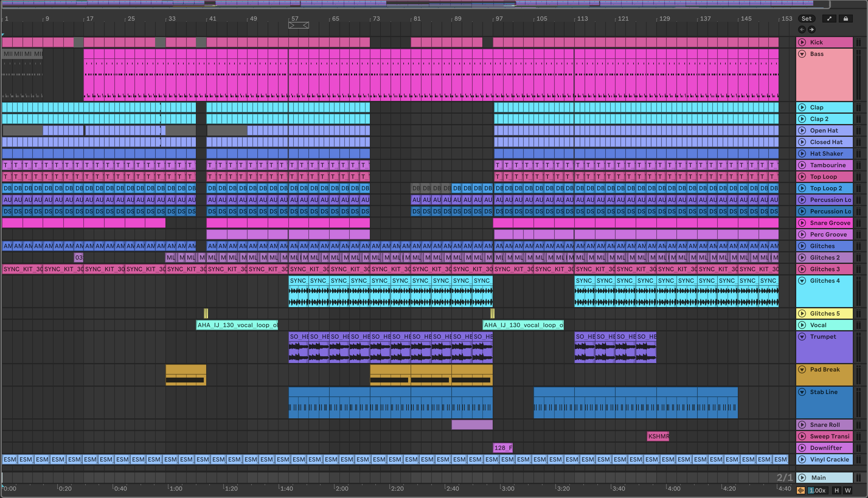Collapse the Bass track
868x498 pixels.
click(802, 54)
